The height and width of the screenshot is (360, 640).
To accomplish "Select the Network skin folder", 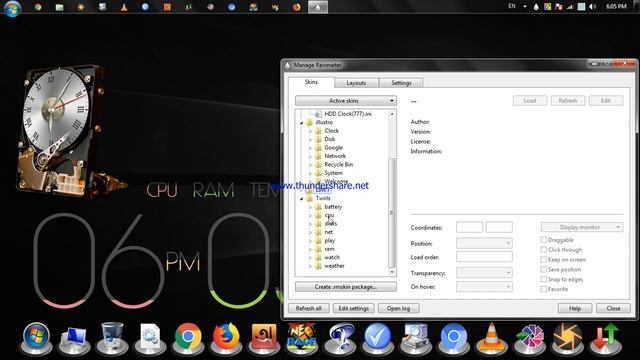I will (x=335, y=156).
